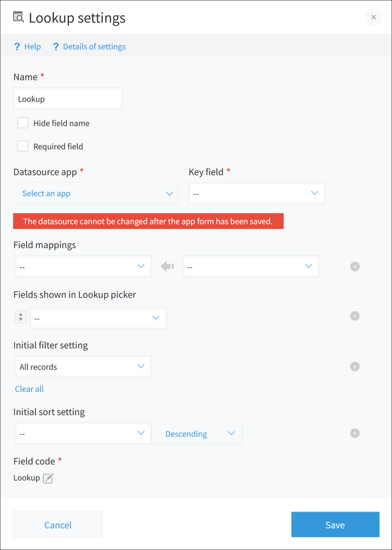Click the arrow icon between the field mapping dropdowns
This screenshot has height=550, width=392.
tap(167, 266)
